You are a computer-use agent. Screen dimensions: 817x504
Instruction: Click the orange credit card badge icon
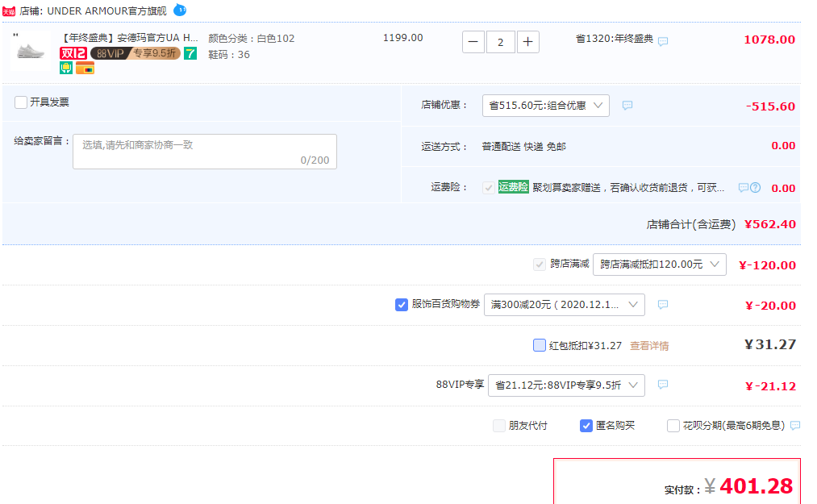pyautogui.click(x=85, y=68)
